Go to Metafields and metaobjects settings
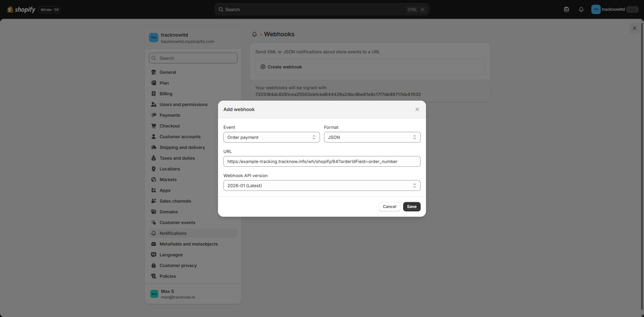This screenshot has width=644, height=317. (x=189, y=244)
